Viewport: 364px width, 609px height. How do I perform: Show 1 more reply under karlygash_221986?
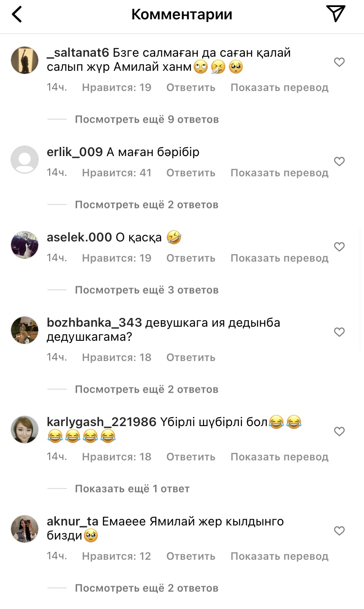(132, 489)
